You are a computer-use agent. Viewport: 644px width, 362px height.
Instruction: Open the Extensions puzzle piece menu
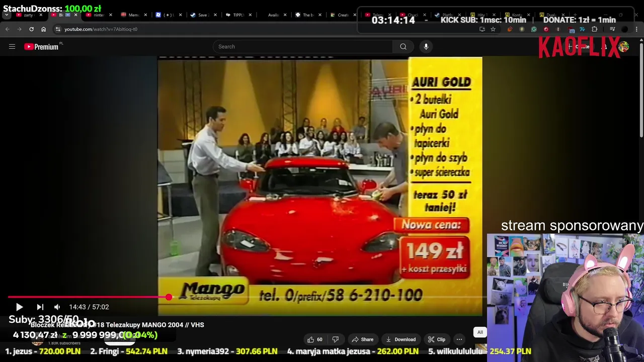(x=594, y=29)
